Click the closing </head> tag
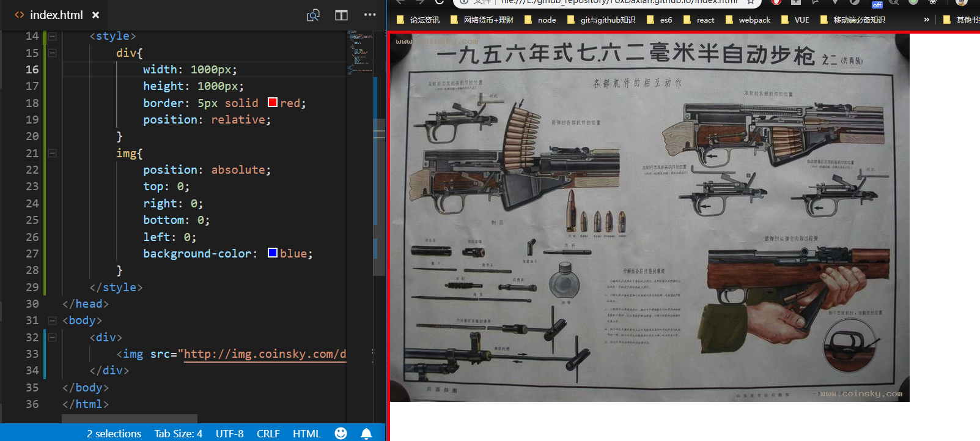Screen dimensions: 980x441 86,304
